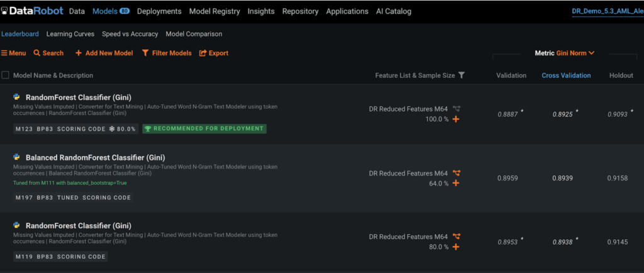The image size is (644, 273).
Task: Sort by the Holdout column
Action: point(621,75)
